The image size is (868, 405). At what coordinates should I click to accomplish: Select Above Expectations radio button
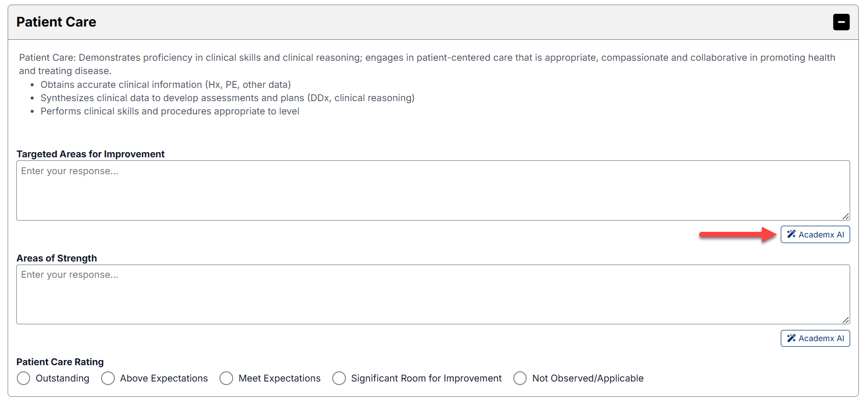click(108, 378)
